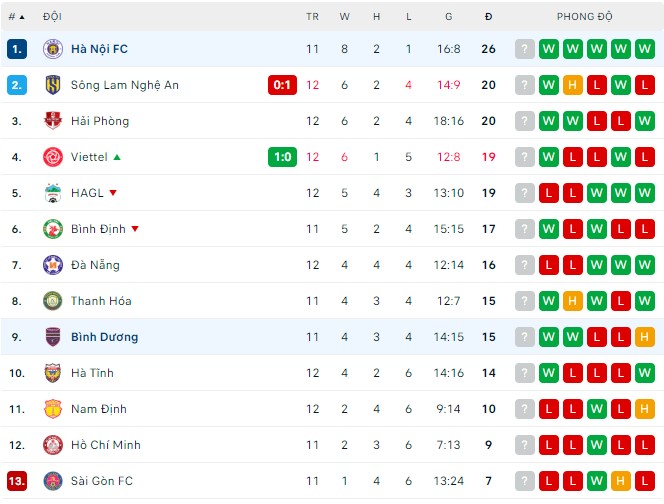Viewport: 664px width, 504px height.
Task: Click the Nam Định team logo
Action: pyautogui.click(x=52, y=409)
